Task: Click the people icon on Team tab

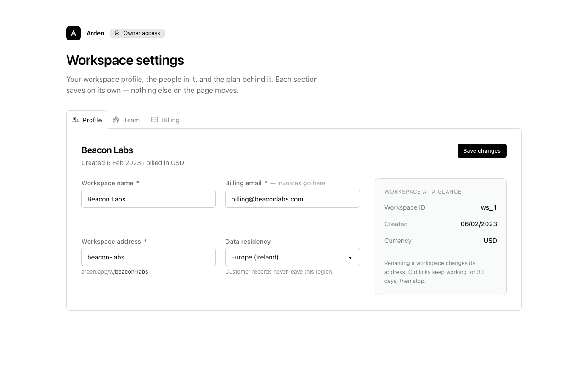Action: click(116, 120)
